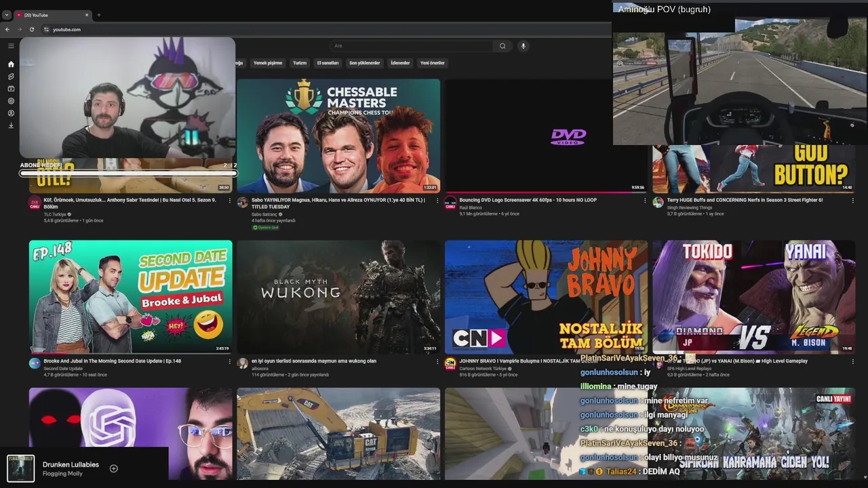
Task: Open options menu for Brooke And Jubal video
Action: click(x=229, y=361)
